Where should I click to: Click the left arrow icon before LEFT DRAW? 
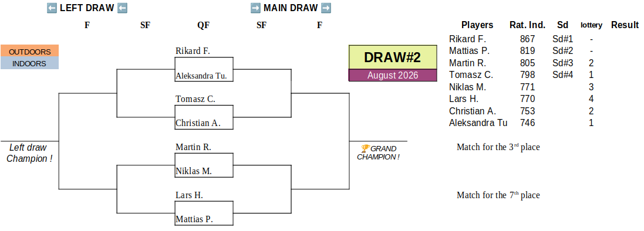tap(52, 8)
